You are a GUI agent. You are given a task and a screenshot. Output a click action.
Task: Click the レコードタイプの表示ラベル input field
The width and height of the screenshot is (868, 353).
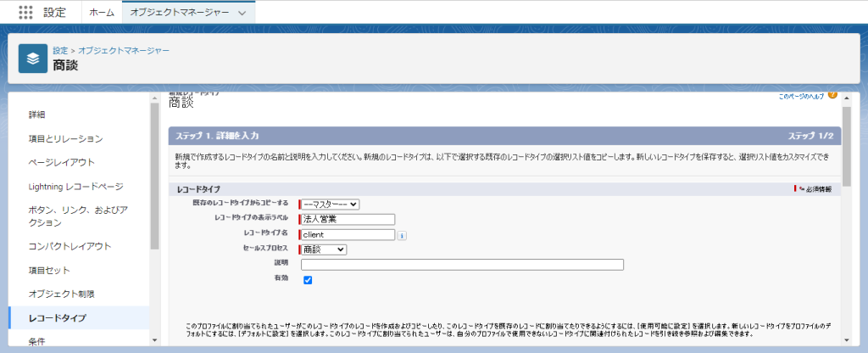tap(347, 219)
